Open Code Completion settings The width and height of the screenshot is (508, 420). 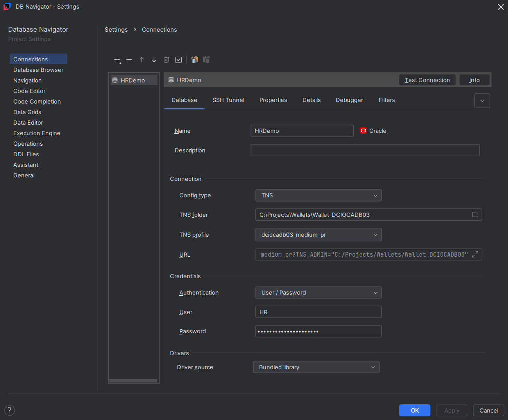point(37,101)
